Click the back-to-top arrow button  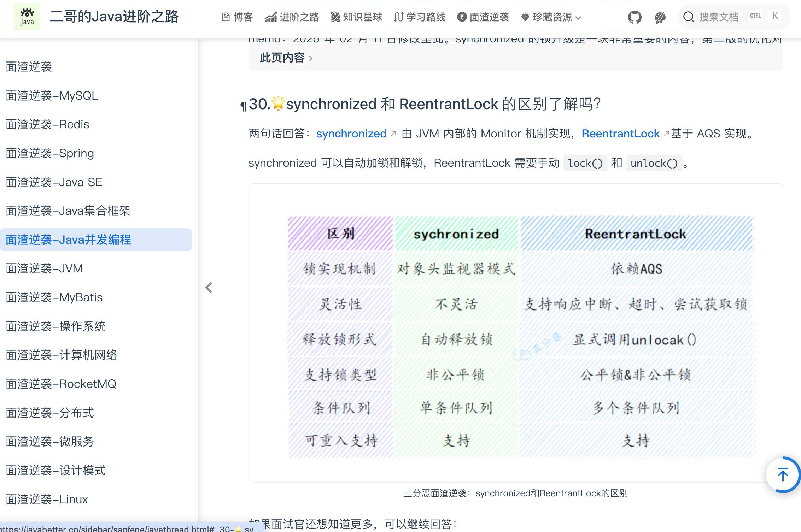coord(783,474)
